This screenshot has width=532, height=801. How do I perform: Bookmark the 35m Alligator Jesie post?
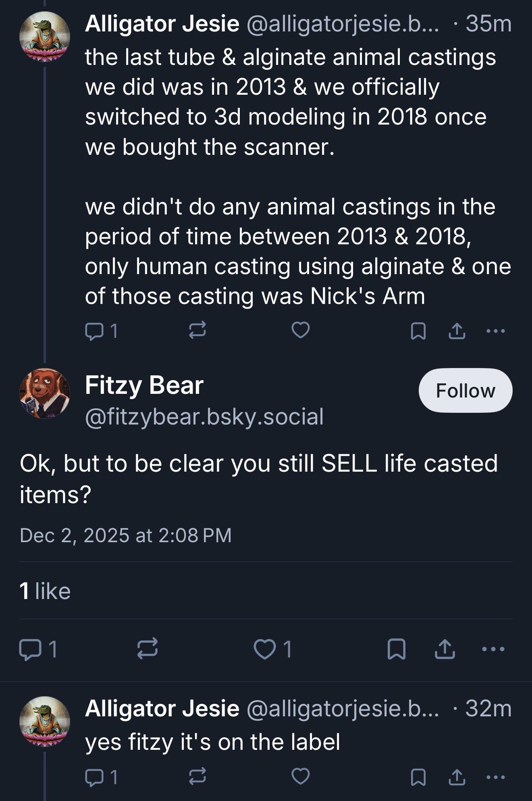[418, 331]
